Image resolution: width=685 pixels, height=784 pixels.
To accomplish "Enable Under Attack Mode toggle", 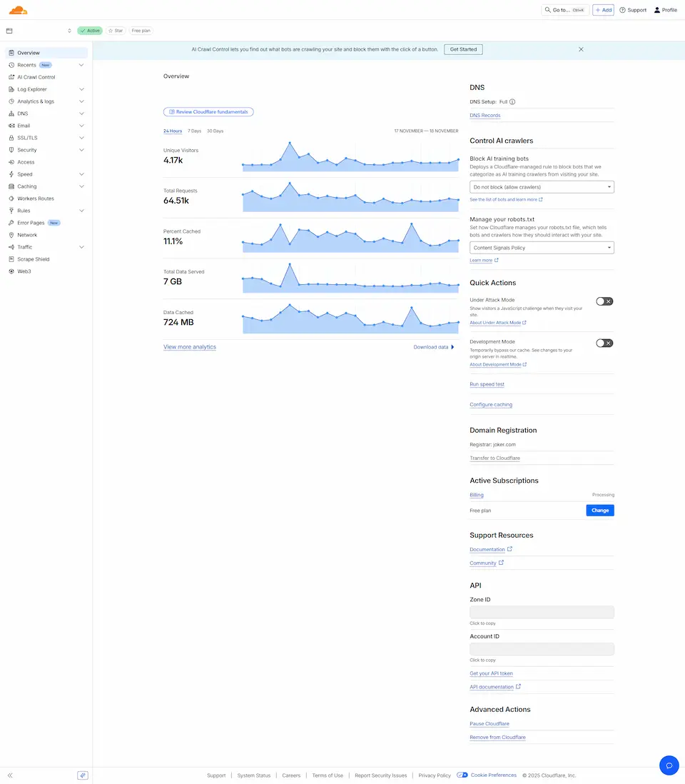I will point(604,301).
